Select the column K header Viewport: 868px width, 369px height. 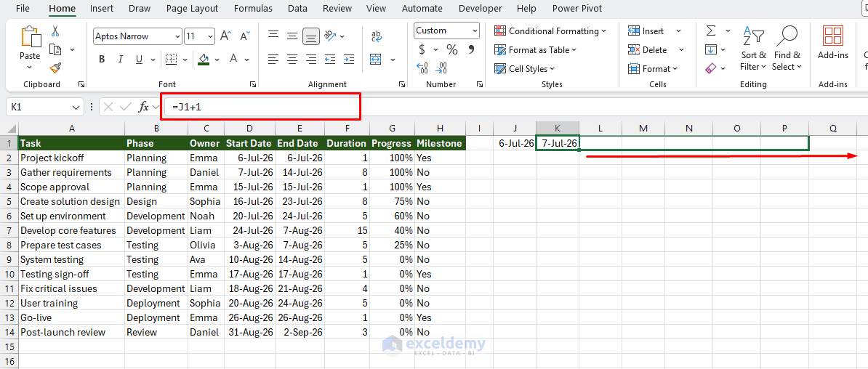(x=558, y=129)
